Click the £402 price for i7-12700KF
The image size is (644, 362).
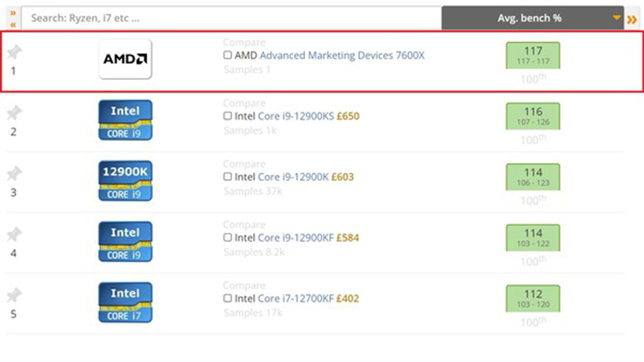tap(347, 299)
